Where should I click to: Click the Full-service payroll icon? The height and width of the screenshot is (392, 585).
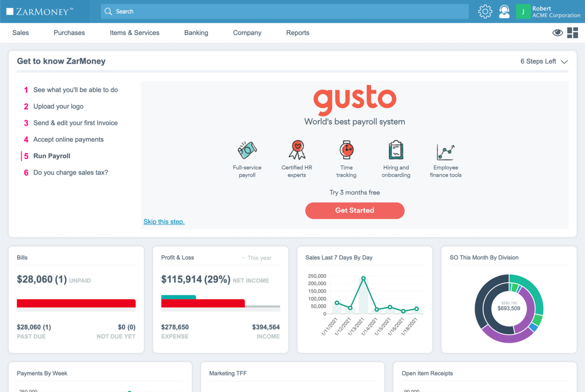(247, 150)
